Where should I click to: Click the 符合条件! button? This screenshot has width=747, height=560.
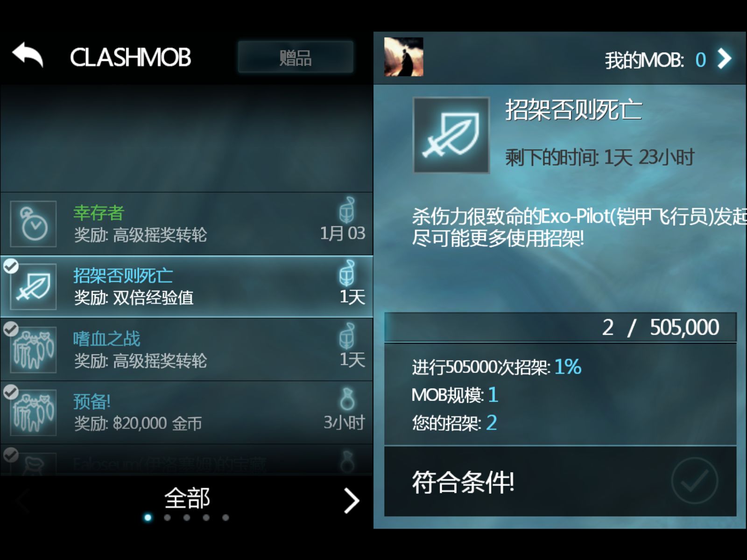(560, 482)
